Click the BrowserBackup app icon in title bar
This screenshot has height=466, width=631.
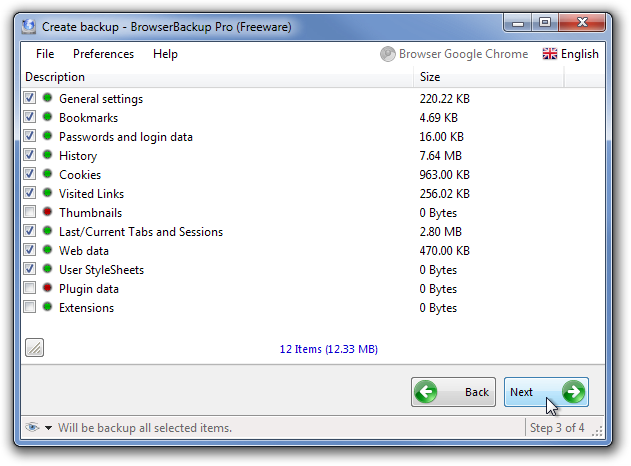click(x=29, y=26)
